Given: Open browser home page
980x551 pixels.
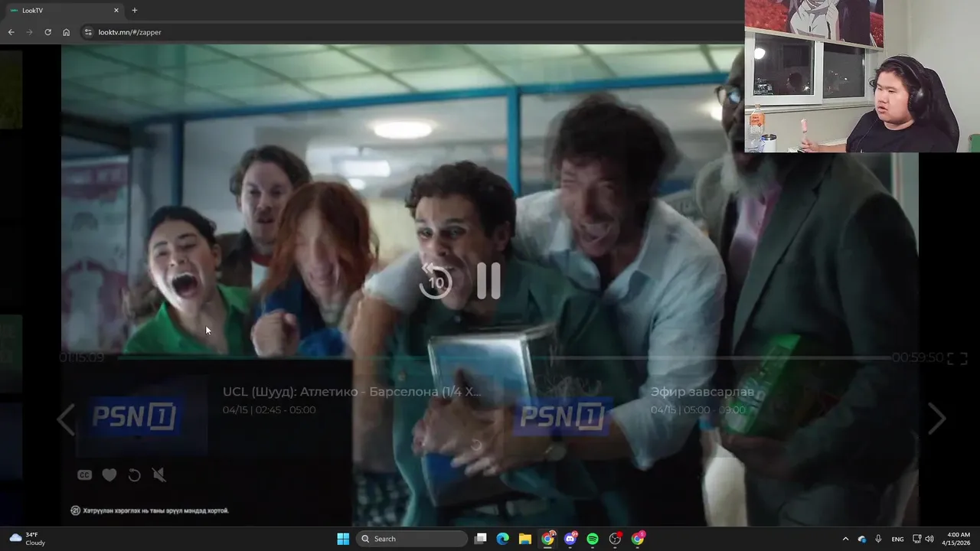Looking at the screenshot, I should point(66,32).
